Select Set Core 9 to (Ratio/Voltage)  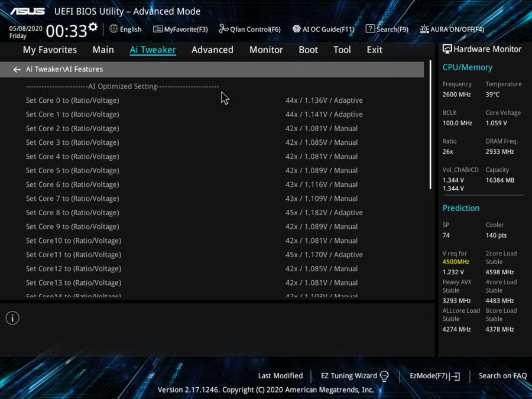[73, 226]
